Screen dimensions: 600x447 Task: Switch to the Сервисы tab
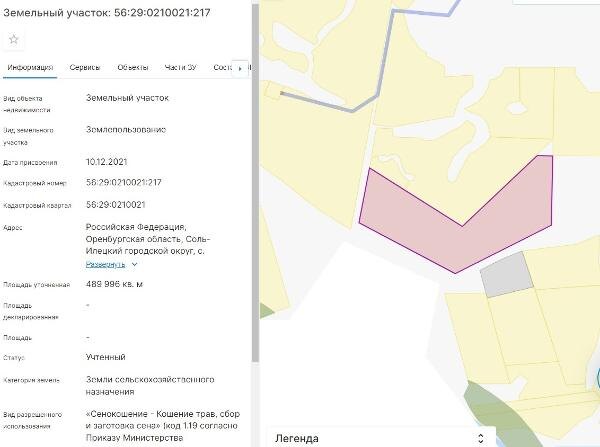point(85,67)
